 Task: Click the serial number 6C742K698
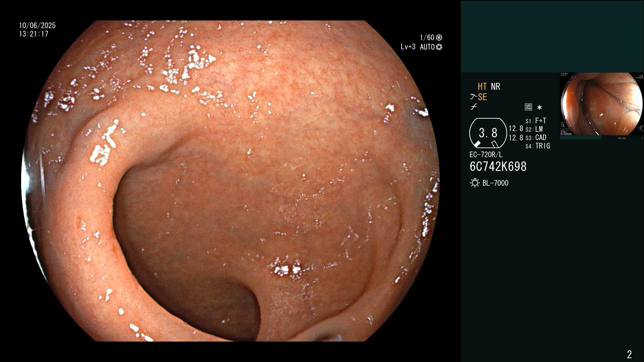(498, 166)
